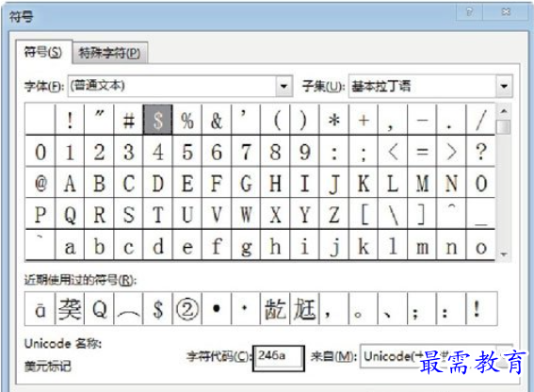Choose the colon : in the symbol grid
The image size is (534, 392).
click(x=334, y=152)
